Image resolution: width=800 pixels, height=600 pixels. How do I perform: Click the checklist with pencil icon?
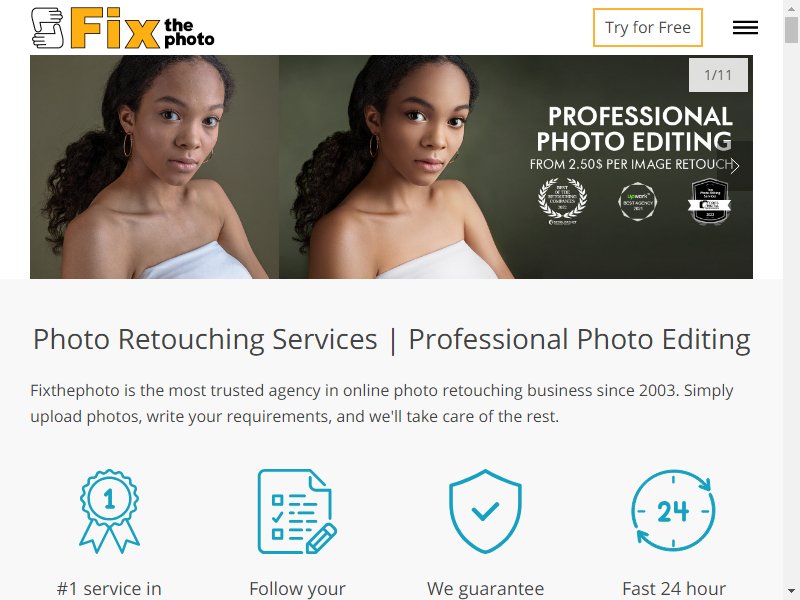[297, 511]
